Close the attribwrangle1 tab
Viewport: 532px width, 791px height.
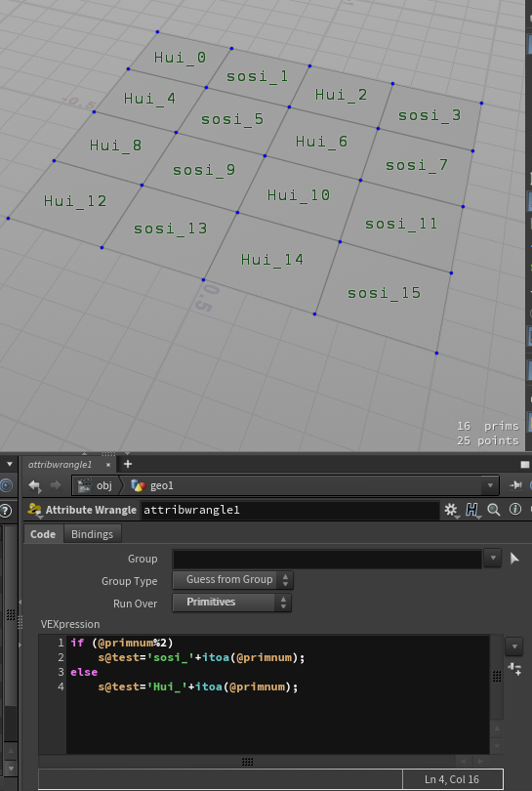[x=108, y=465]
